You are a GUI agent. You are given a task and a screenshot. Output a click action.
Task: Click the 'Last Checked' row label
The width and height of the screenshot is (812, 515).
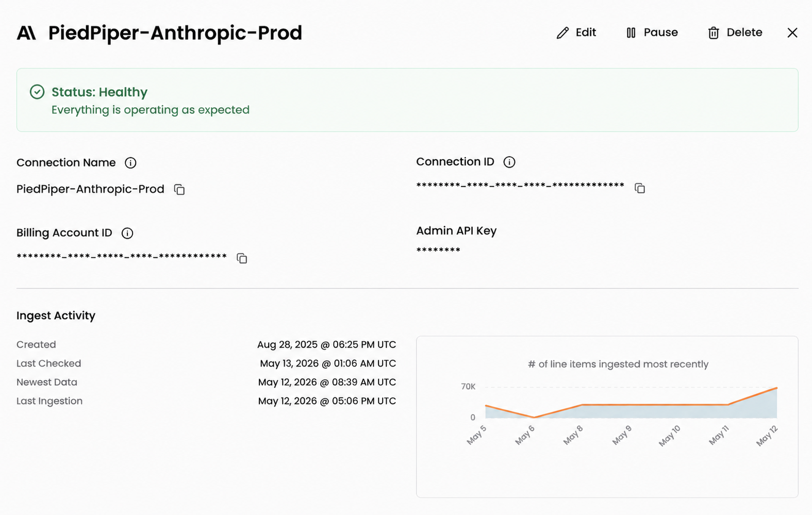[x=48, y=363]
